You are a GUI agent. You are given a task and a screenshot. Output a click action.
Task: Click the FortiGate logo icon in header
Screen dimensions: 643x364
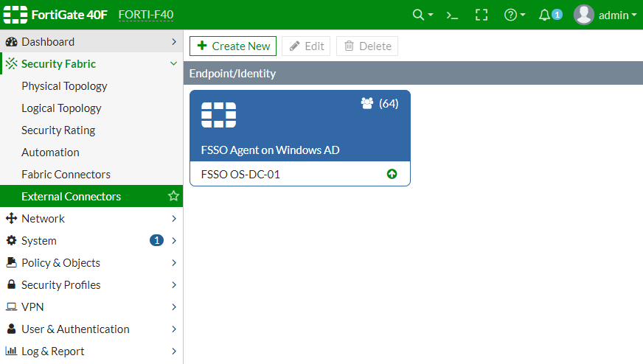pos(15,15)
